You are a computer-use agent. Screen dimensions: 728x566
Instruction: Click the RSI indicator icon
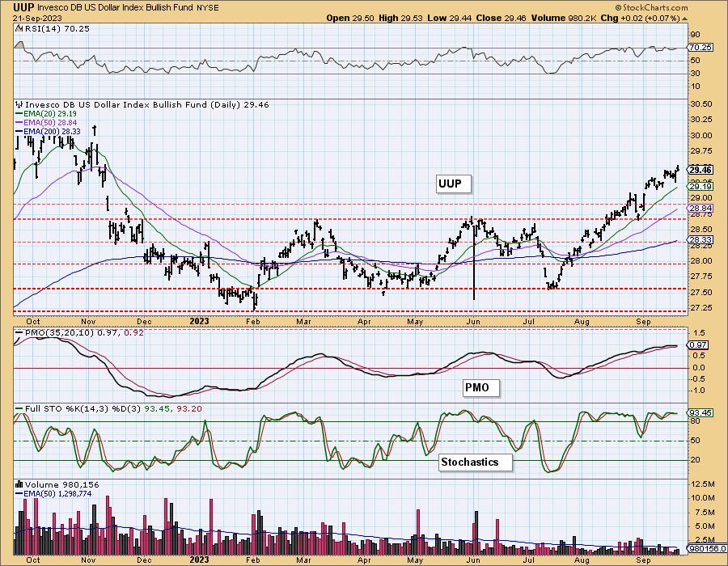[x=19, y=28]
